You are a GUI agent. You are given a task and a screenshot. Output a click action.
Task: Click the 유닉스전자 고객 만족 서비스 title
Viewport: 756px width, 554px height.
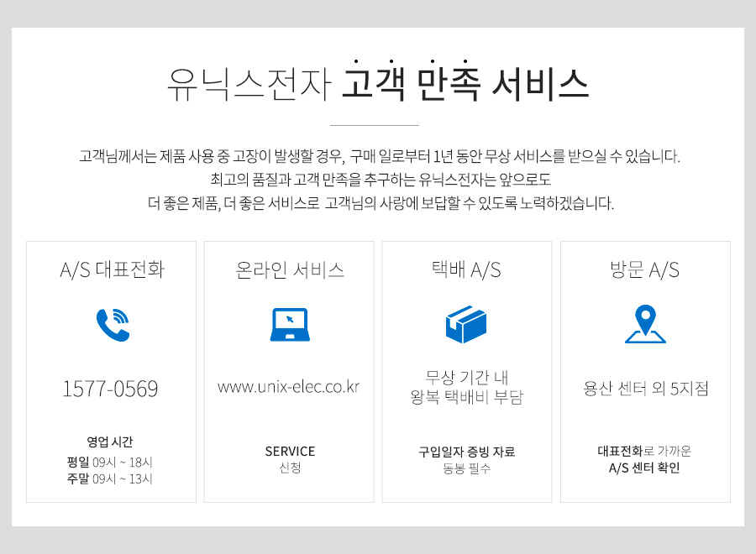tap(377, 84)
